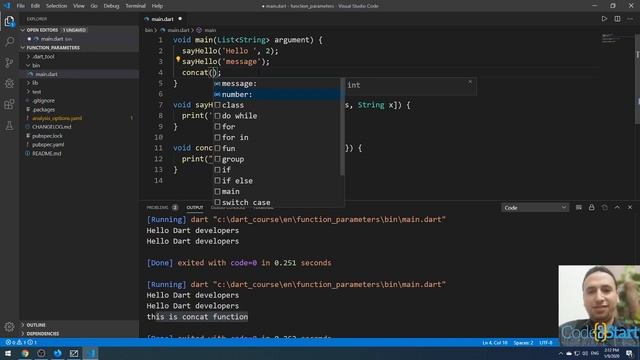Click the errors and warnings status indicator

coord(21,342)
